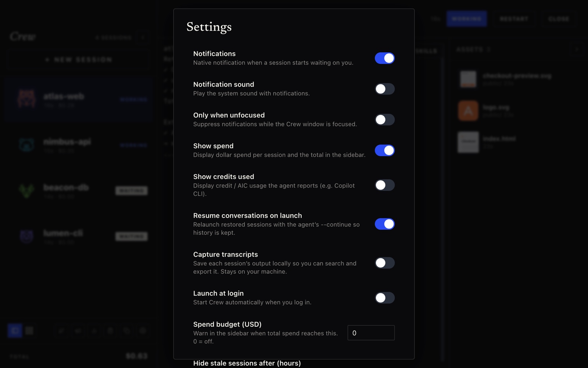The width and height of the screenshot is (588, 368).
Task: Click the atlas-web session avatar icon
Action: [26, 99]
